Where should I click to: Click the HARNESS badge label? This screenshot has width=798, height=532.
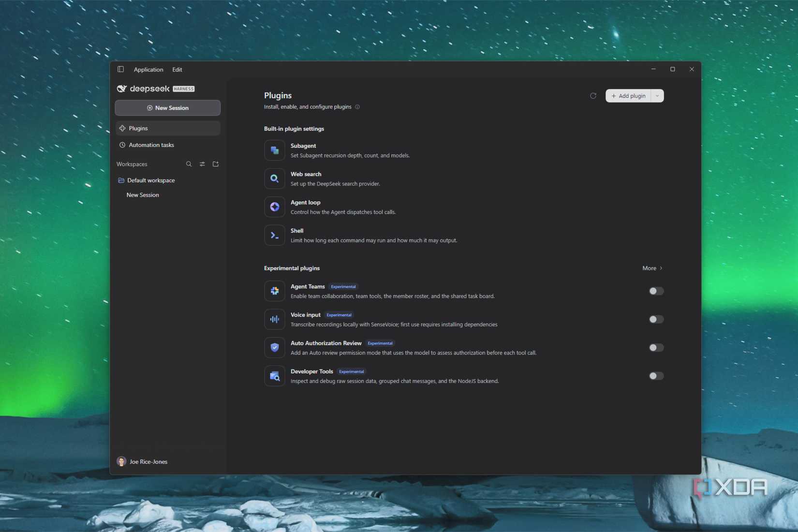point(184,89)
